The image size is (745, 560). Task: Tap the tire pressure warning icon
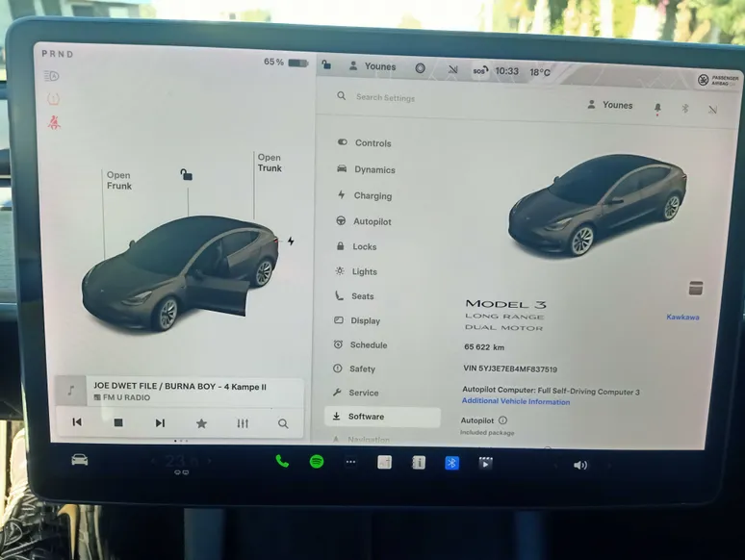(x=53, y=99)
